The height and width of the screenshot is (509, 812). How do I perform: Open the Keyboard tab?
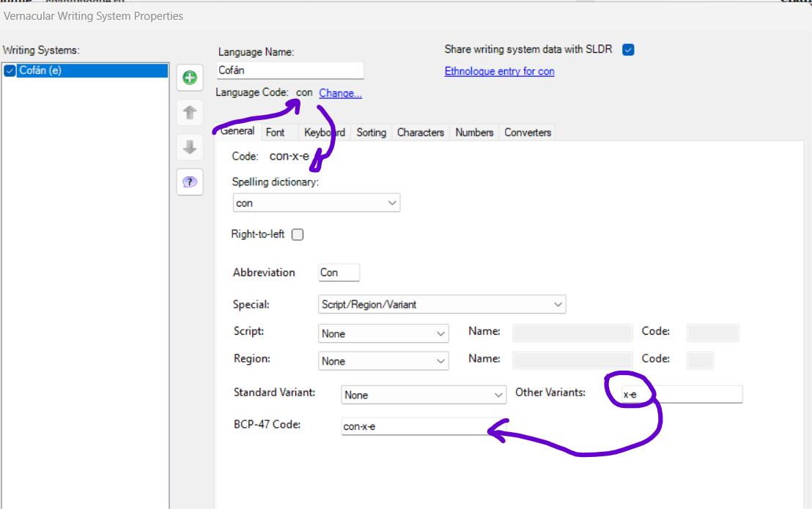tap(324, 133)
